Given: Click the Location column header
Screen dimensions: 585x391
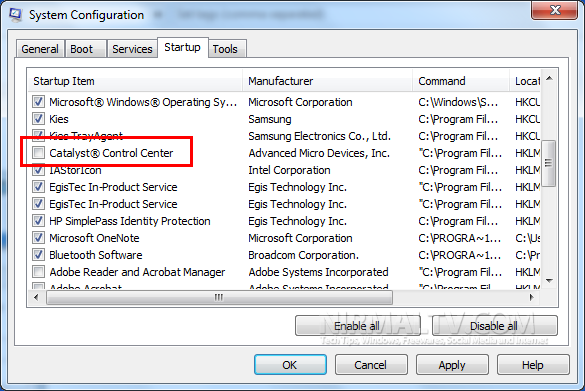Looking at the screenshot, I should click(x=525, y=81).
